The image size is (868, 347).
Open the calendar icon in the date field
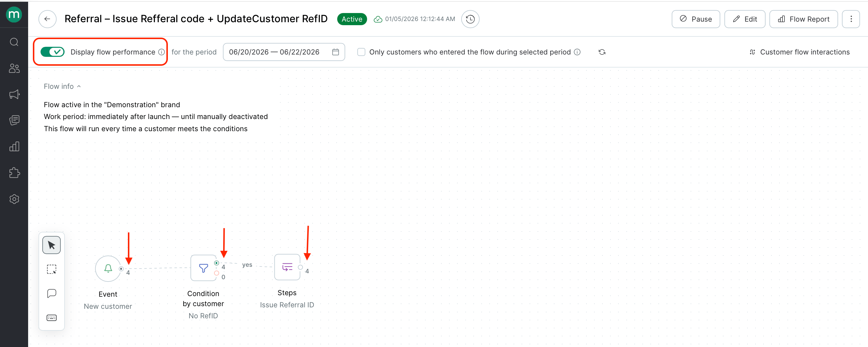click(335, 52)
